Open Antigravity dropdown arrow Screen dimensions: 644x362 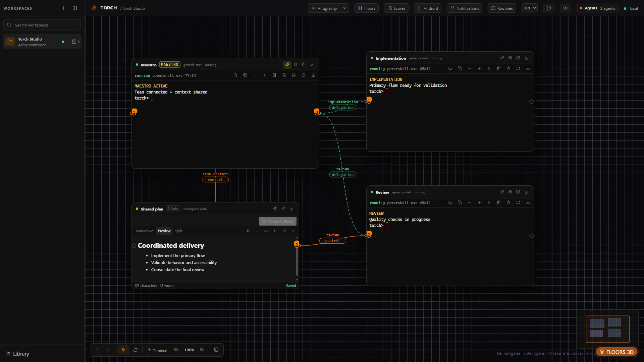(x=344, y=8)
